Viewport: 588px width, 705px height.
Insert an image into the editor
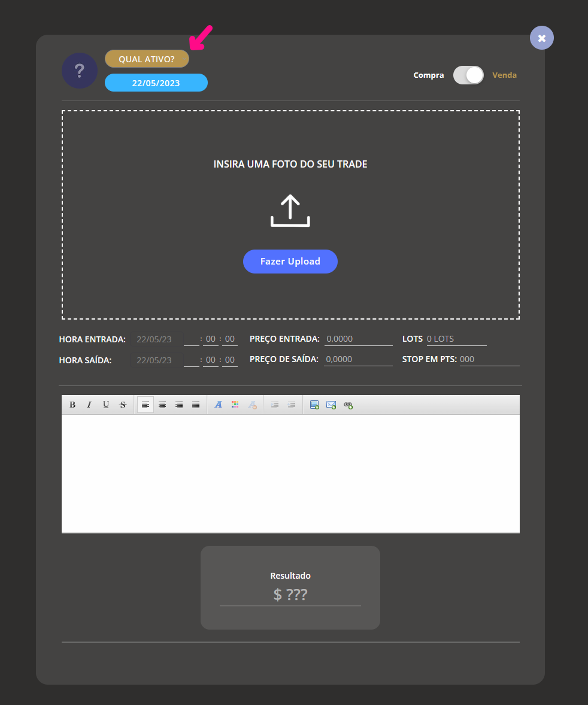point(314,405)
